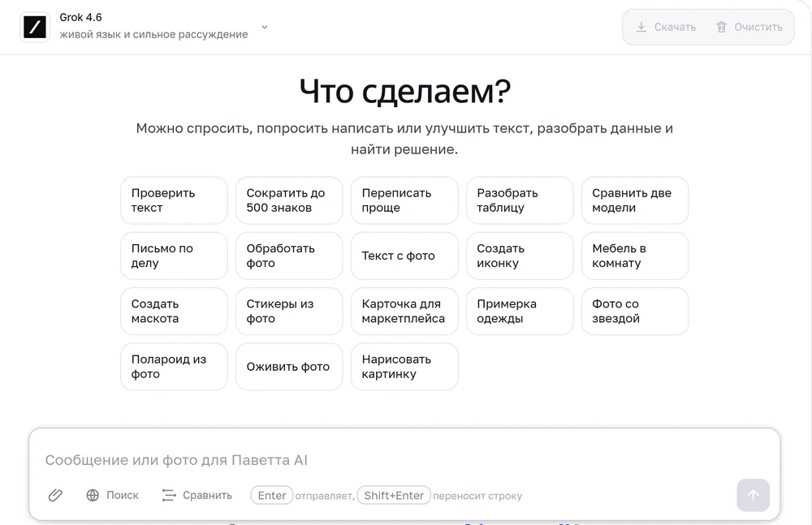Screen dimensions: 812x525
Task: Choose the Мебель в комнату suggestion
Action: 635,256
